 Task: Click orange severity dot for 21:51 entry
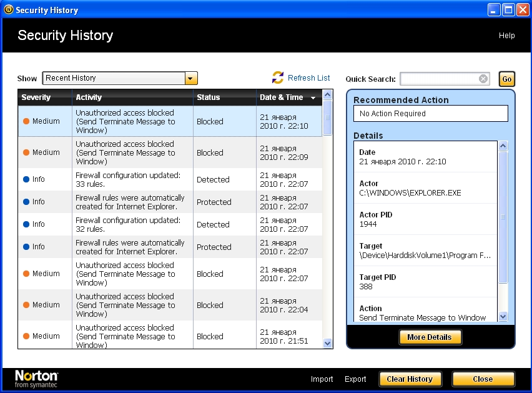pos(26,336)
